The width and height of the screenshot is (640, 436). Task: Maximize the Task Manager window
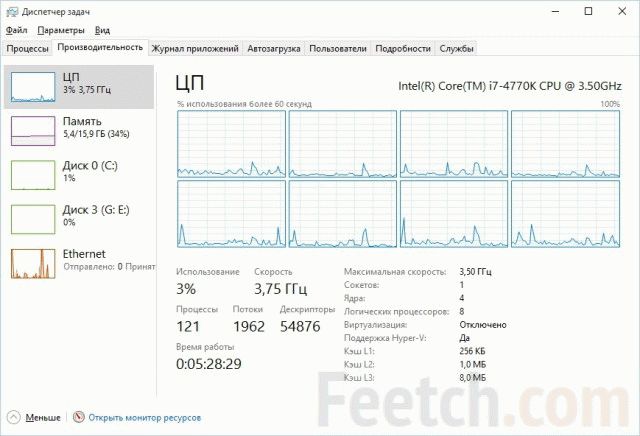(x=588, y=11)
